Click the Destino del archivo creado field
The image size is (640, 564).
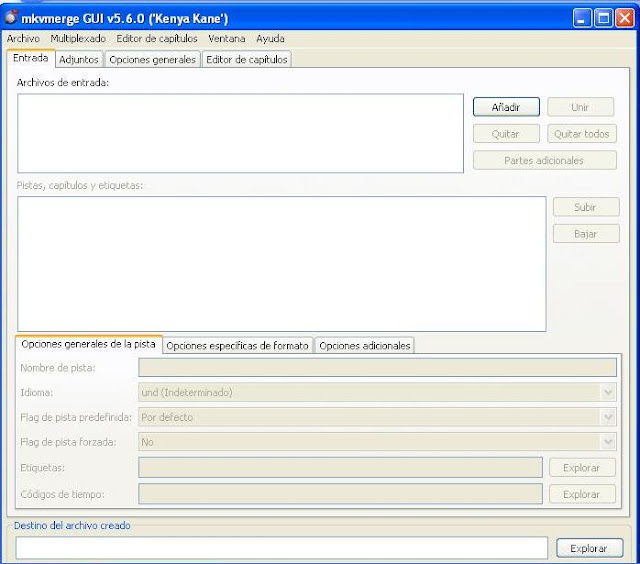tap(282, 548)
